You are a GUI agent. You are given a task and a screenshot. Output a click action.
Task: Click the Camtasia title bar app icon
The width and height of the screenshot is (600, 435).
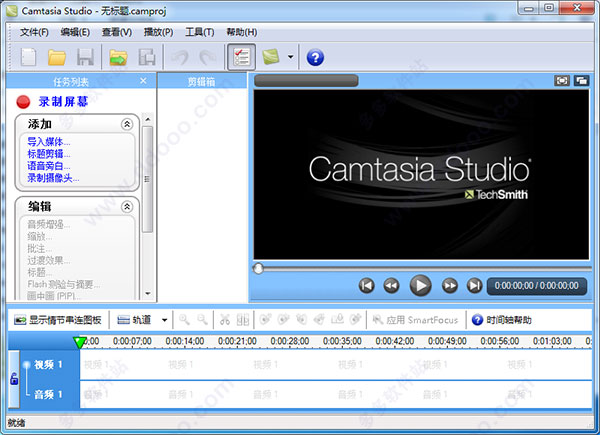12,11
